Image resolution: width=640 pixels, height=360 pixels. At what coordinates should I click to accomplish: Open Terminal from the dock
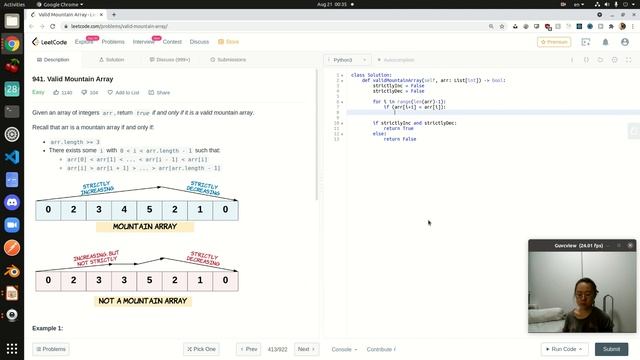coord(12,111)
